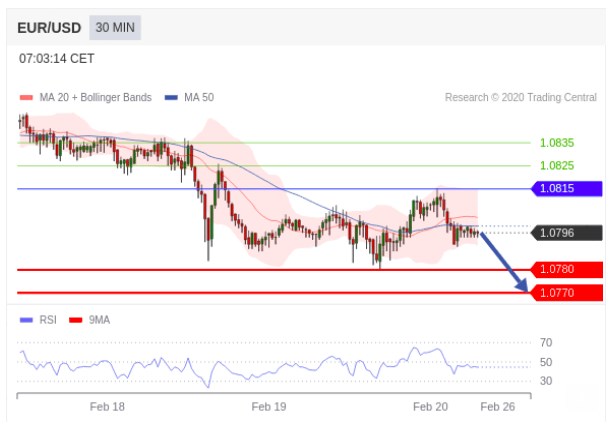This screenshot has height=428, width=612.
Task: Click the green 1.0825 resistance label
Action: pyautogui.click(x=556, y=165)
